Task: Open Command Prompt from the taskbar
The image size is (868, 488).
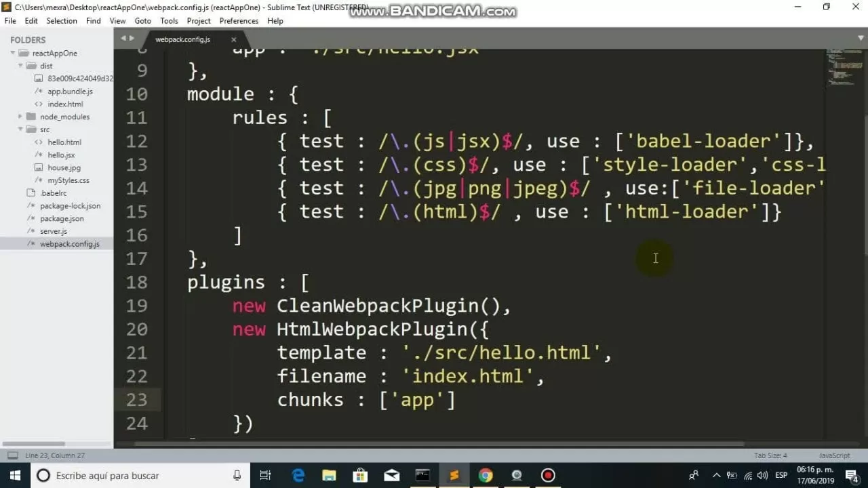Action: [x=422, y=475]
